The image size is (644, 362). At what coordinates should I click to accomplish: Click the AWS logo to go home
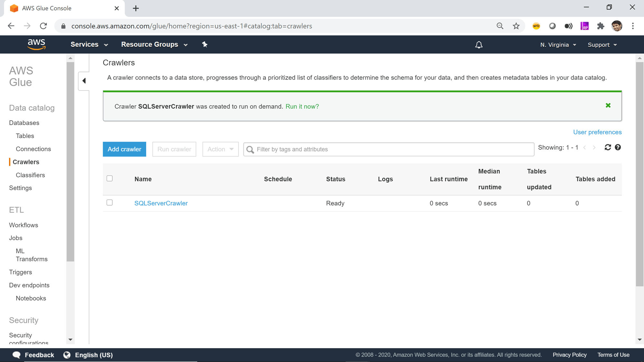[x=36, y=44]
